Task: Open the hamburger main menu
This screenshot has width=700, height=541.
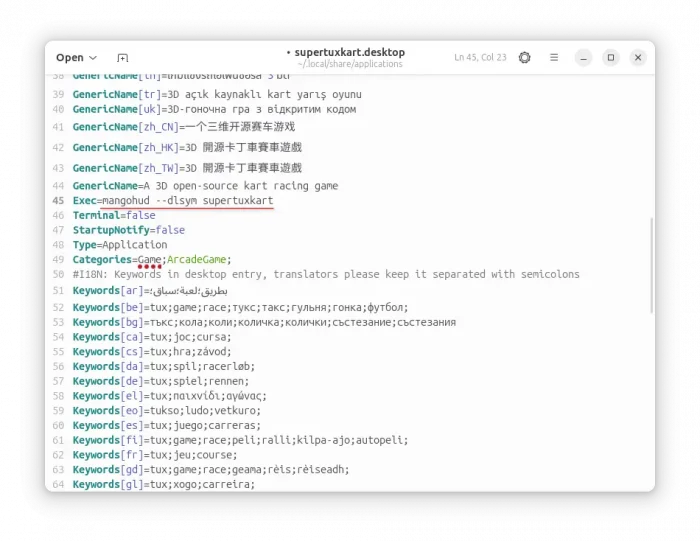Action: click(554, 58)
